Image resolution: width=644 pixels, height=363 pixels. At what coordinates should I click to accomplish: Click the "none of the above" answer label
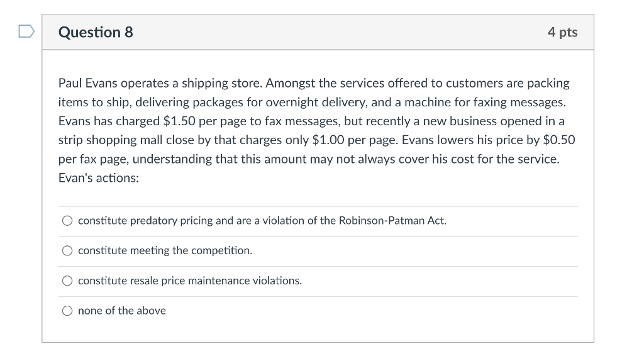coord(121,311)
